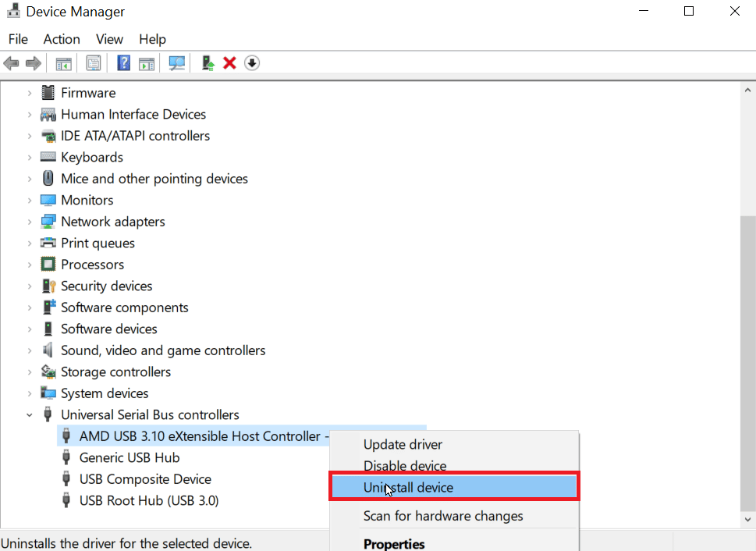The width and height of the screenshot is (756, 551).
Task: Click the Monitors category icon
Action: pyautogui.click(x=48, y=200)
